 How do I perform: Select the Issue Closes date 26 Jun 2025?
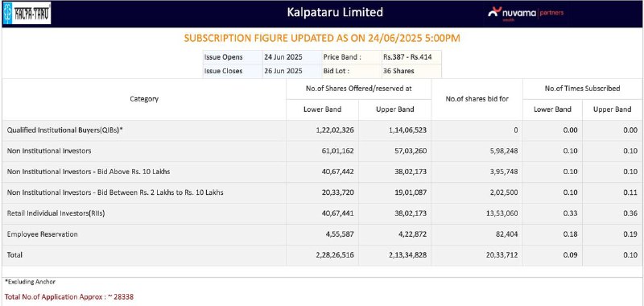point(283,71)
